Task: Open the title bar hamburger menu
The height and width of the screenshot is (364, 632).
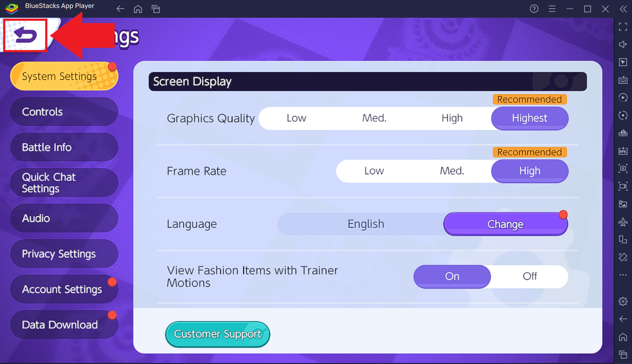Action: [552, 9]
